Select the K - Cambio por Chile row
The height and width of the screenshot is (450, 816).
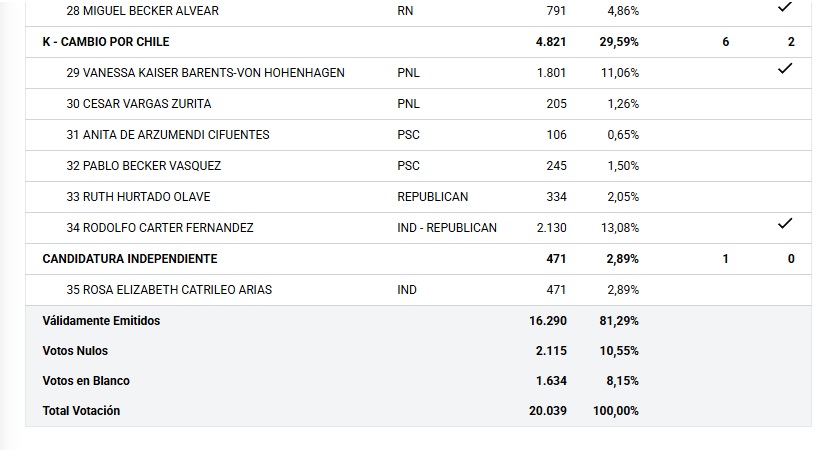point(106,42)
